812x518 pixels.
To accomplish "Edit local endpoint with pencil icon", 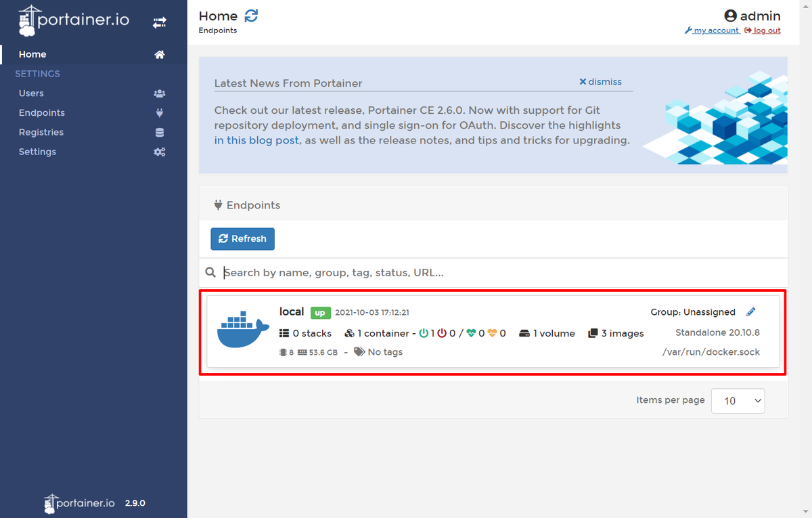I will (x=750, y=312).
